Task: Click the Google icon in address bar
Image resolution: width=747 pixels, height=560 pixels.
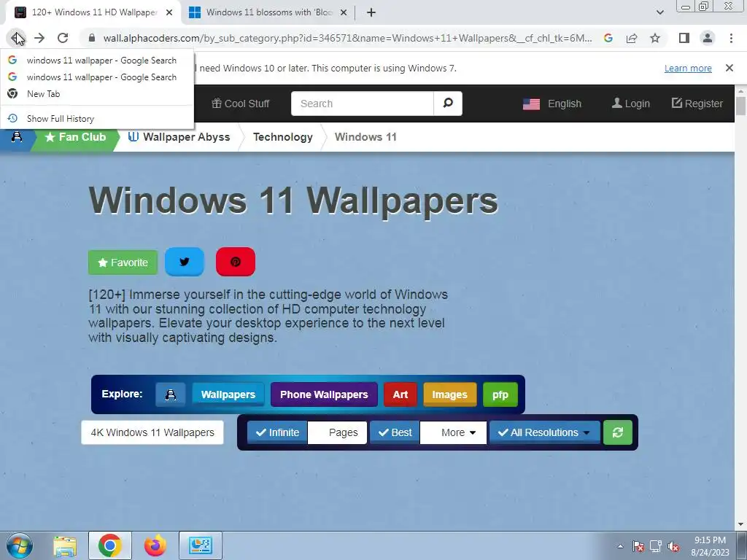Action: pyautogui.click(x=608, y=38)
